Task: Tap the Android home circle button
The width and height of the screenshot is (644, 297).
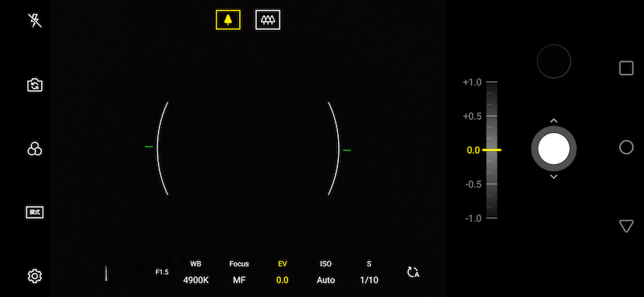Action: [x=626, y=147]
